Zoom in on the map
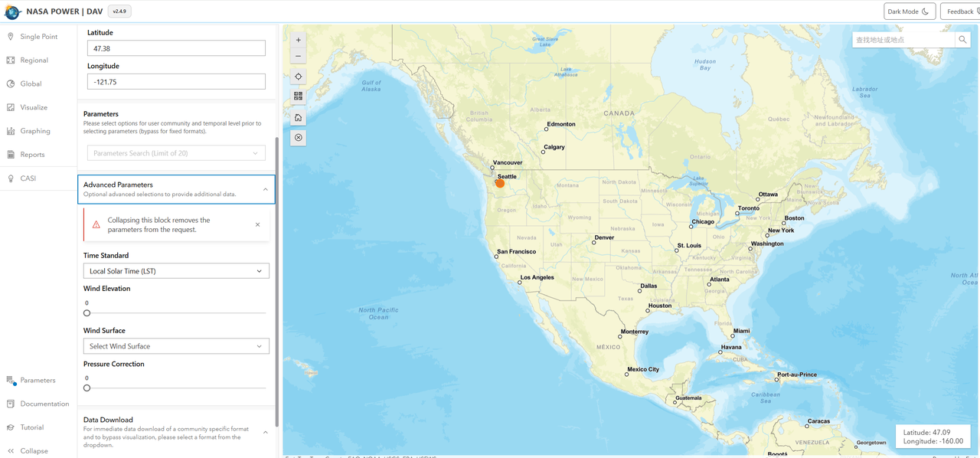 pyautogui.click(x=299, y=40)
